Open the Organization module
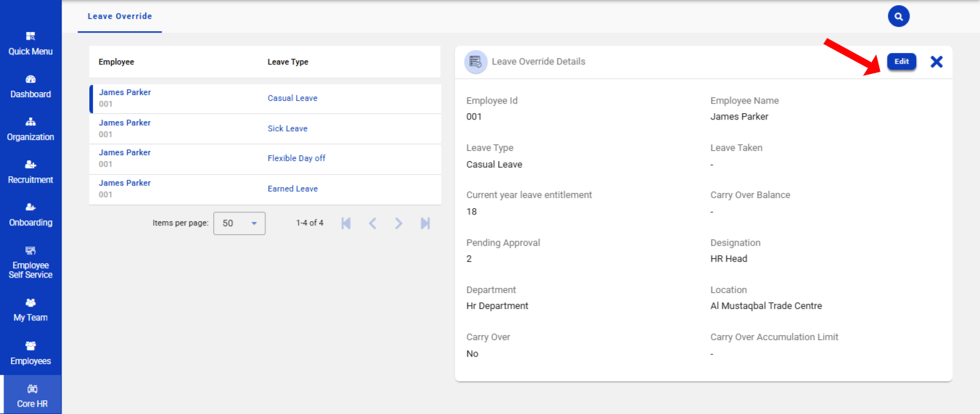980x414 pixels. click(30, 129)
